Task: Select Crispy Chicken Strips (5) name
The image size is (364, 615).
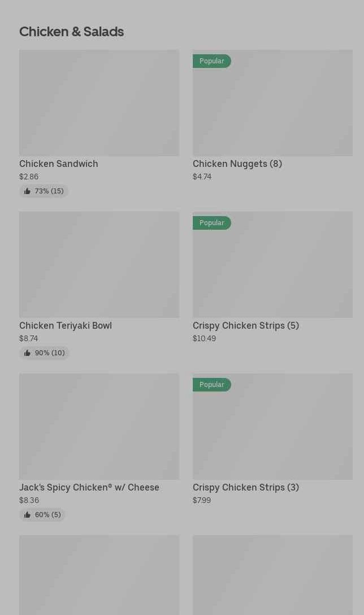Action: tap(246, 325)
